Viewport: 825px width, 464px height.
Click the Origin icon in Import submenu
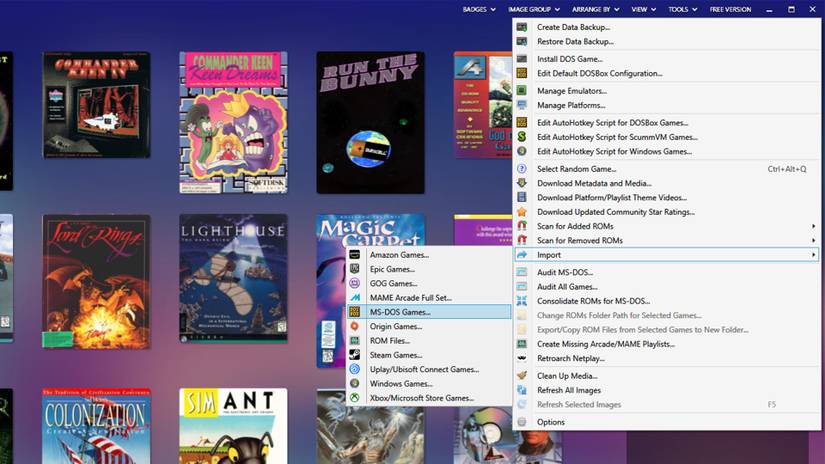tap(355, 327)
